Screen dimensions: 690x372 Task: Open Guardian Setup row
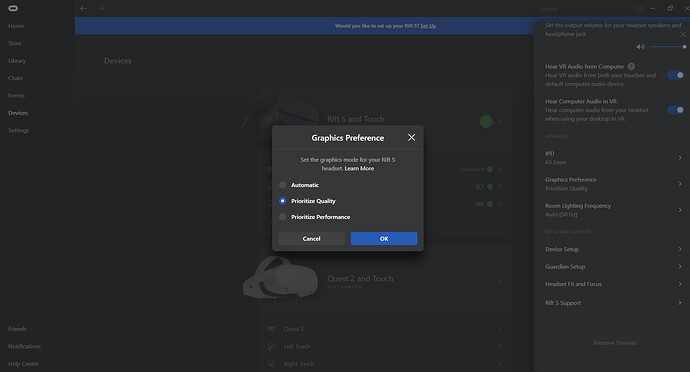(x=613, y=266)
